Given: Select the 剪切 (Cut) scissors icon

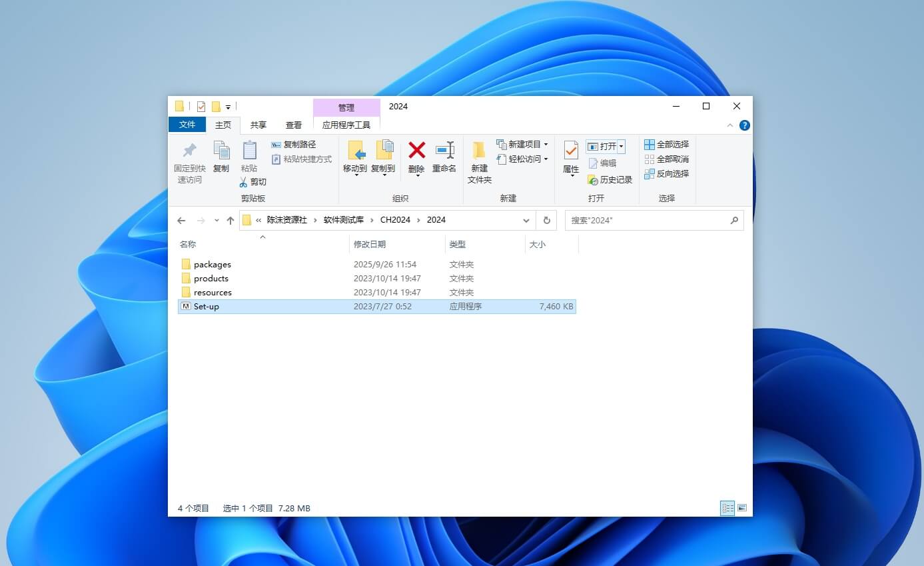Looking at the screenshot, I should 244,181.
